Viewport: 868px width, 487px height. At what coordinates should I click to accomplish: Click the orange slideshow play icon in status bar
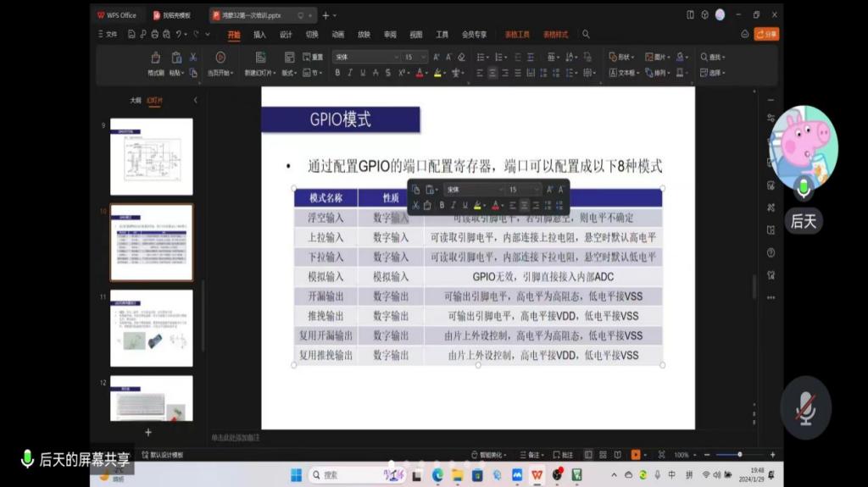636,455
